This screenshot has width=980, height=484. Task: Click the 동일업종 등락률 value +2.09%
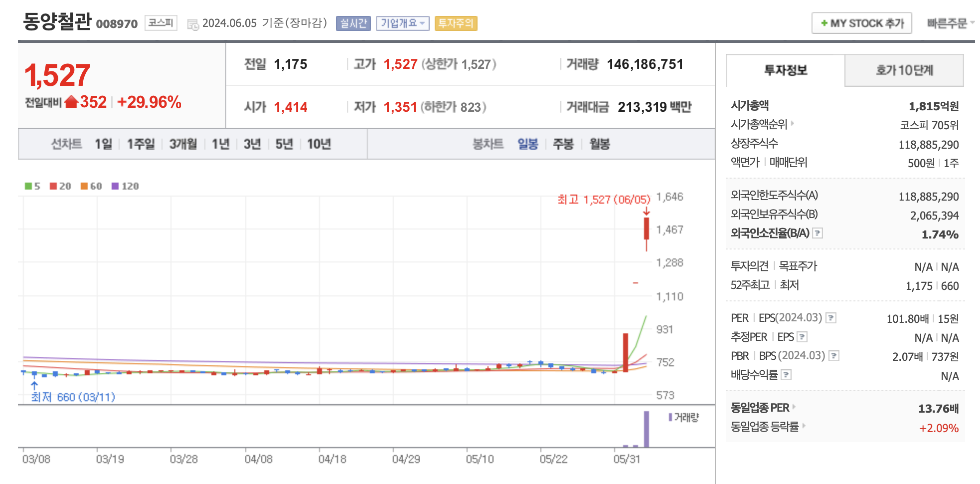[x=939, y=428]
